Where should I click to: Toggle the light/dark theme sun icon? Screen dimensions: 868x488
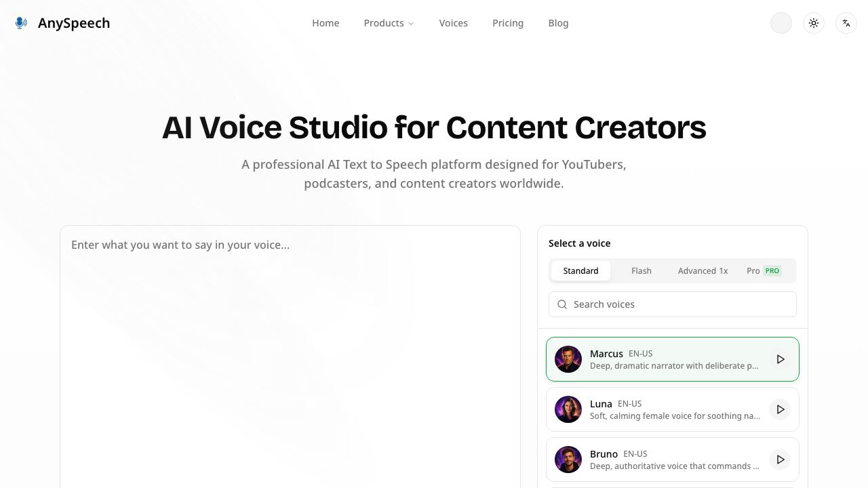coord(814,23)
